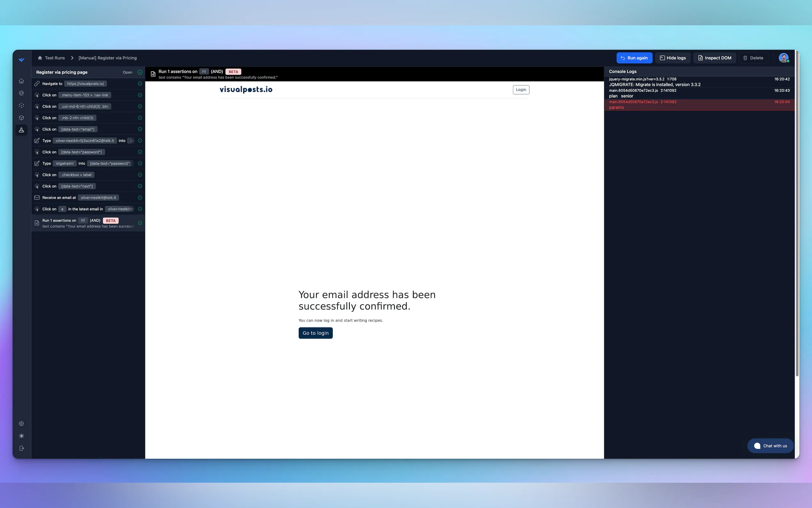Open the home icon in left sidebar

21,81
